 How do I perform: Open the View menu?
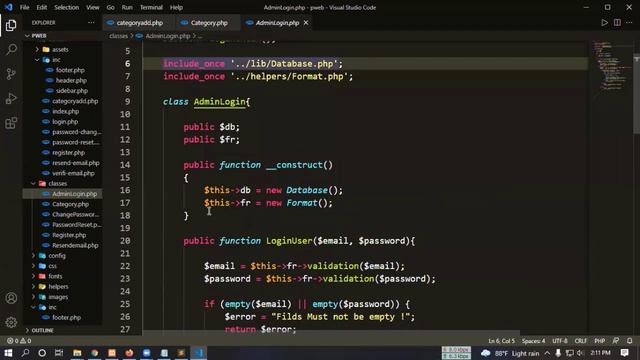click(x=93, y=7)
